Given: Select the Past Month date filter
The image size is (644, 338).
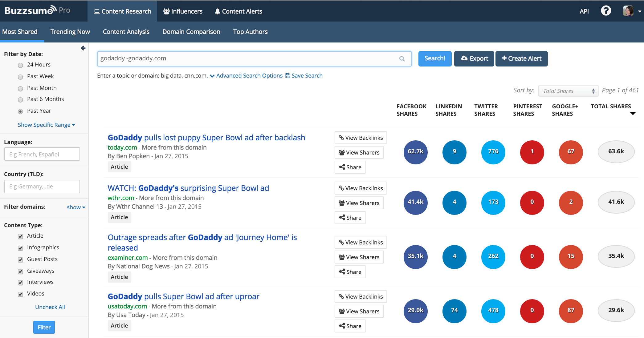Looking at the screenshot, I should 20,88.
